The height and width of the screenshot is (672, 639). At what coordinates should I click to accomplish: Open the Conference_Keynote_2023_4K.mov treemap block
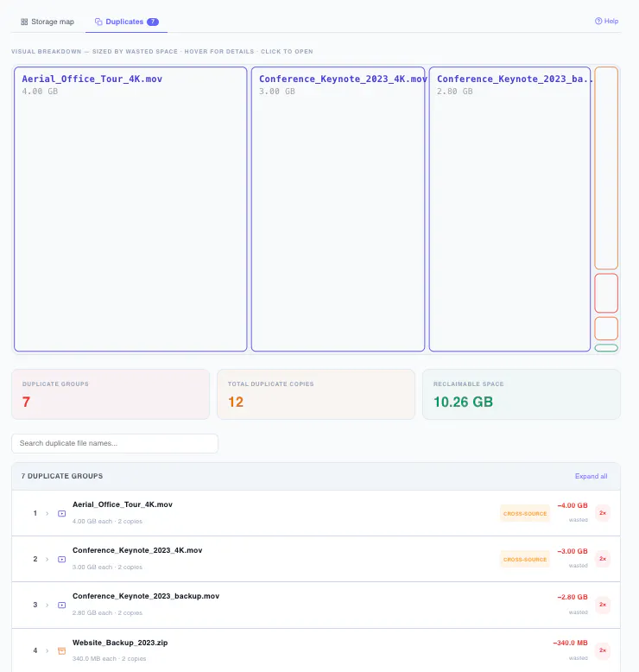(338, 209)
